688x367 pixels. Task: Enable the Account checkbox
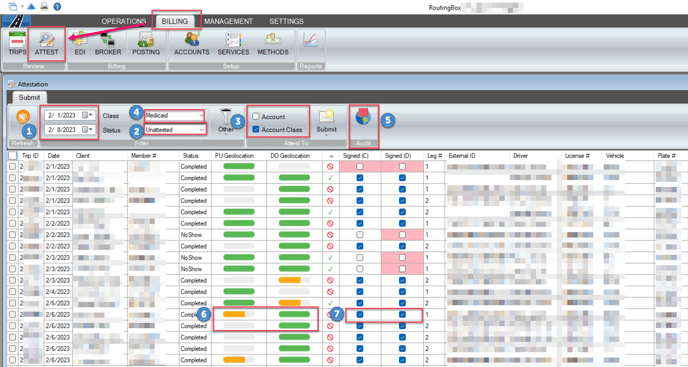[x=256, y=117]
